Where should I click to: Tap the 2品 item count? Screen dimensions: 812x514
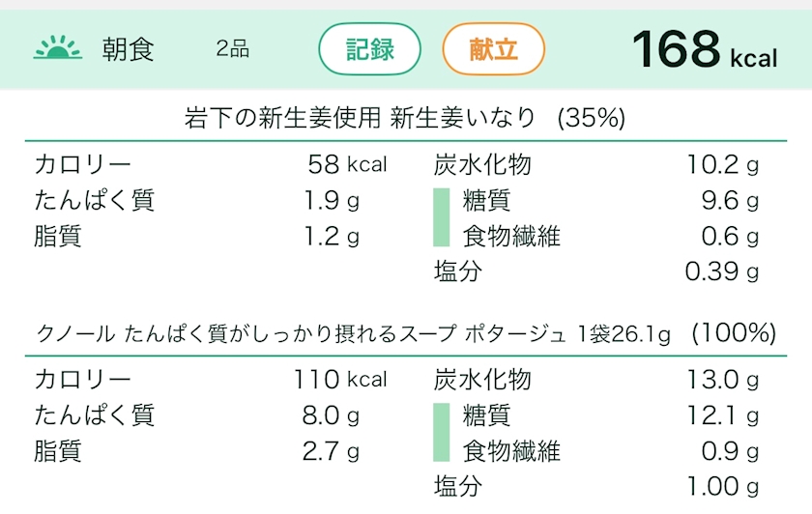coord(233,49)
